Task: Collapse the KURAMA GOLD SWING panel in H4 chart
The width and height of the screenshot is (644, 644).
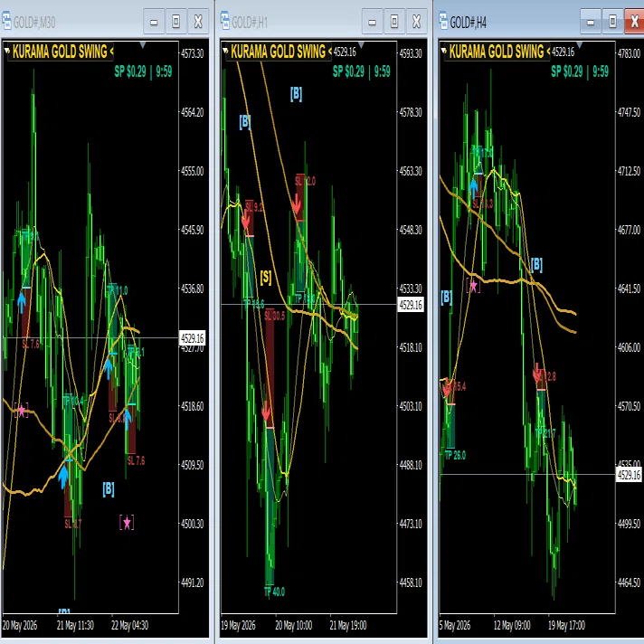Action: point(443,51)
